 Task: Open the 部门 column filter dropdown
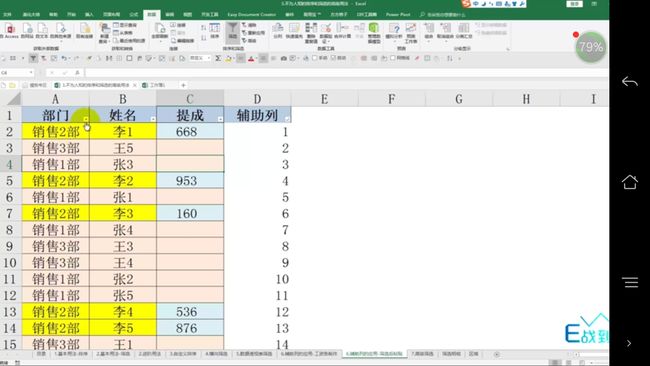pos(86,119)
